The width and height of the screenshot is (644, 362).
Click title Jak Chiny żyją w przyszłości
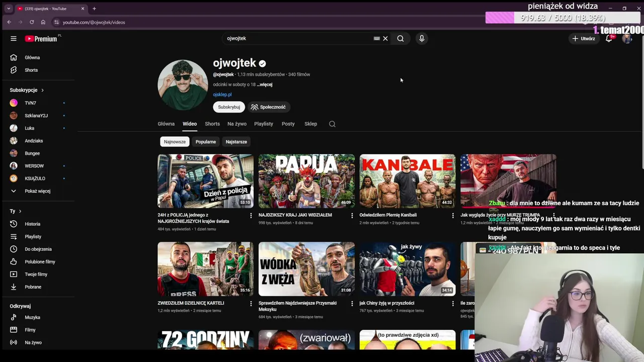coord(387,303)
